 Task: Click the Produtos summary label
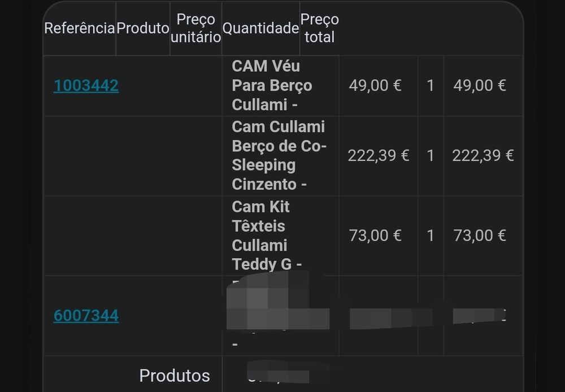click(x=175, y=376)
